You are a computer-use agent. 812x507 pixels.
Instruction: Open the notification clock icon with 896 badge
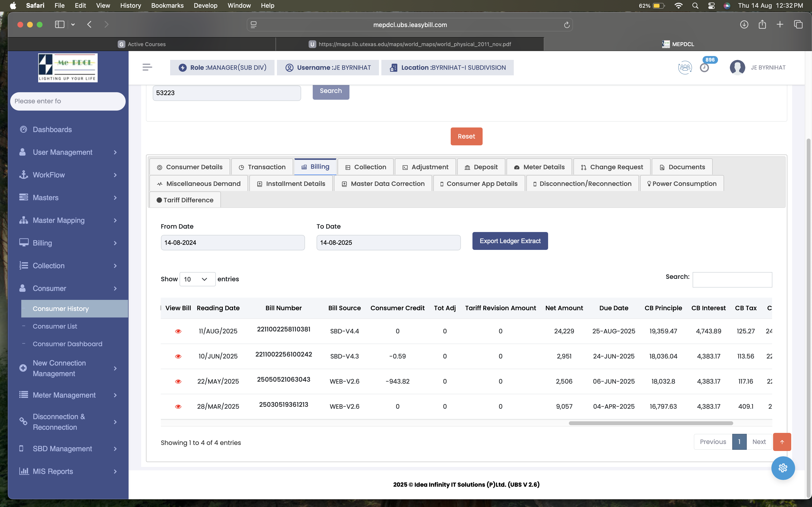click(704, 68)
